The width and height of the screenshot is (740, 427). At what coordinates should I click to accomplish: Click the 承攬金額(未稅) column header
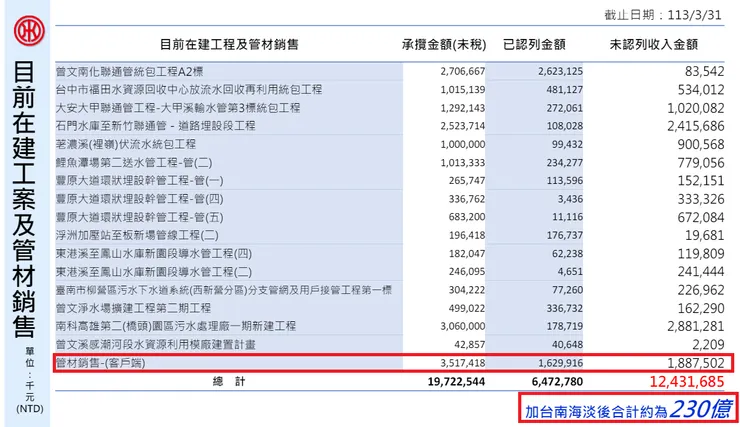(444, 44)
